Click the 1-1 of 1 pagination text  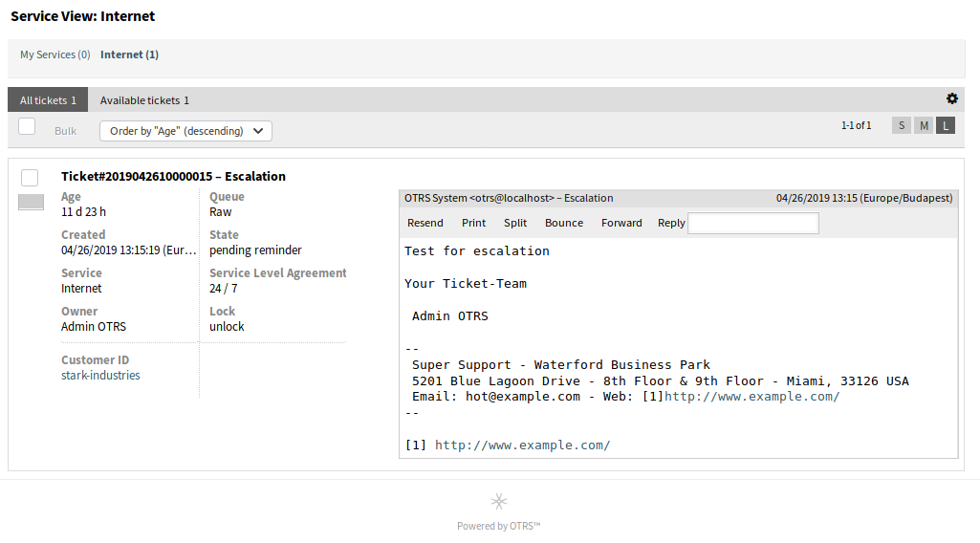tap(856, 125)
